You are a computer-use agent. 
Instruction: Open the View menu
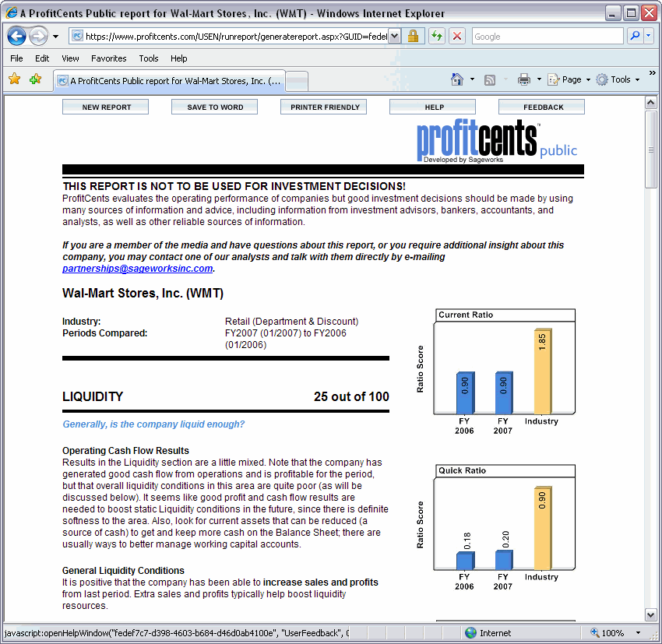click(x=70, y=58)
